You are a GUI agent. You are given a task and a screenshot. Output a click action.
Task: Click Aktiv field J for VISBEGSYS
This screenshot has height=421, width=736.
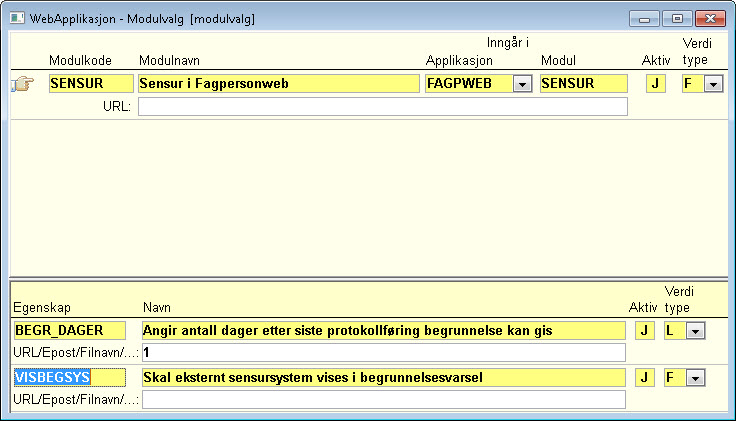pyautogui.click(x=644, y=377)
